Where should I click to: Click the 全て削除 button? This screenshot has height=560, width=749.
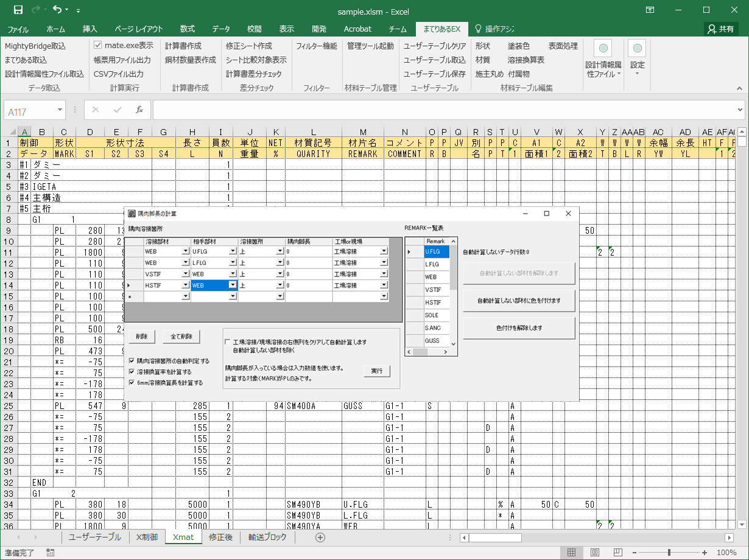click(181, 337)
